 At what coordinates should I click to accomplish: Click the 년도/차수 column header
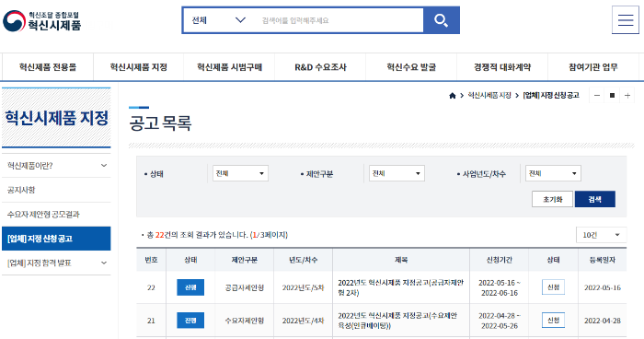[x=303, y=260]
